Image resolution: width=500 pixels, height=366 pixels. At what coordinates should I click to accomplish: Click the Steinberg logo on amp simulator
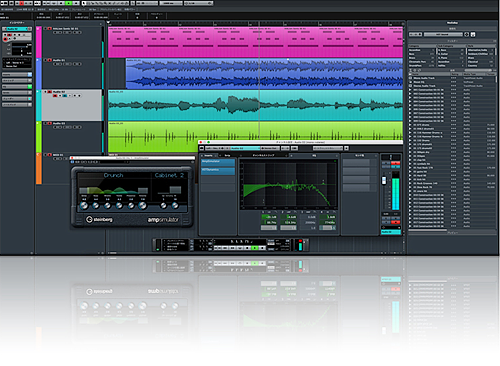pos(99,219)
